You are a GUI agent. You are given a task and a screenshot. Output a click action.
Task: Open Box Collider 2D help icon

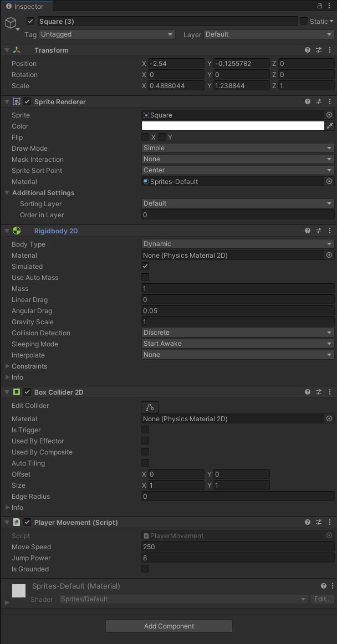[308, 392]
